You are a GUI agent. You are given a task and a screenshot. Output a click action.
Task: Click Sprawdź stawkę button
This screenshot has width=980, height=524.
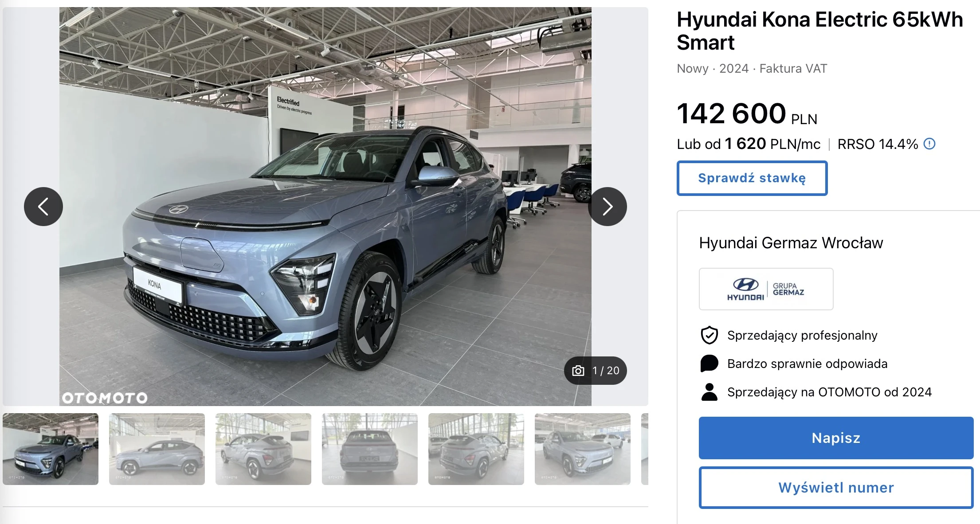coord(752,178)
